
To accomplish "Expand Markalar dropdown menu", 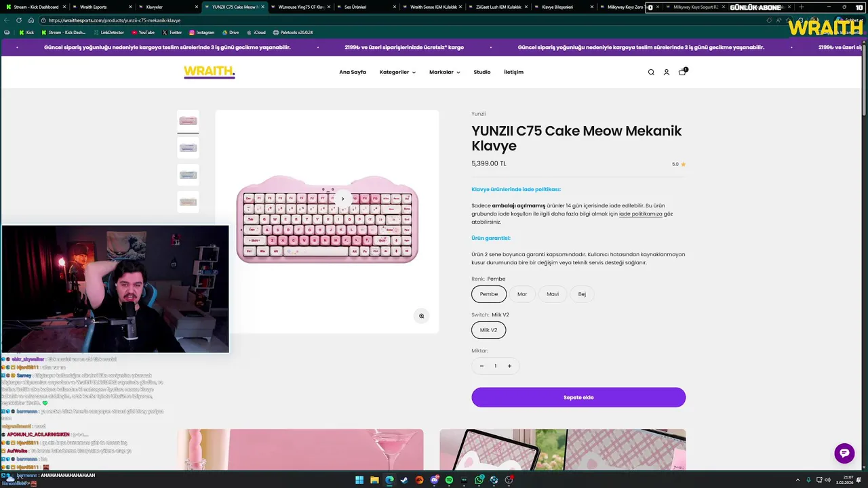I will pos(445,72).
